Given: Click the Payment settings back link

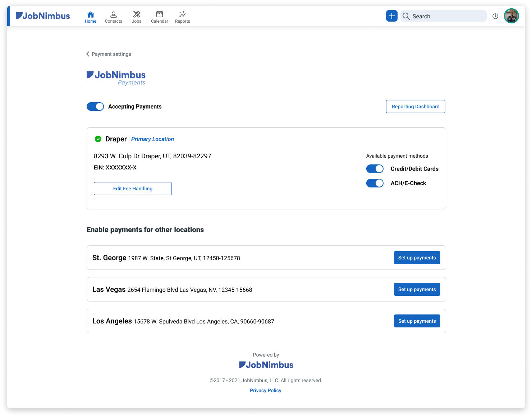Looking at the screenshot, I should pyautogui.click(x=111, y=54).
